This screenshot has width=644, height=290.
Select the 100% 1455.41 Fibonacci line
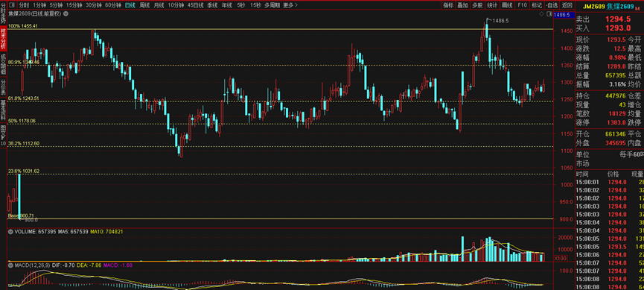point(281,29)
